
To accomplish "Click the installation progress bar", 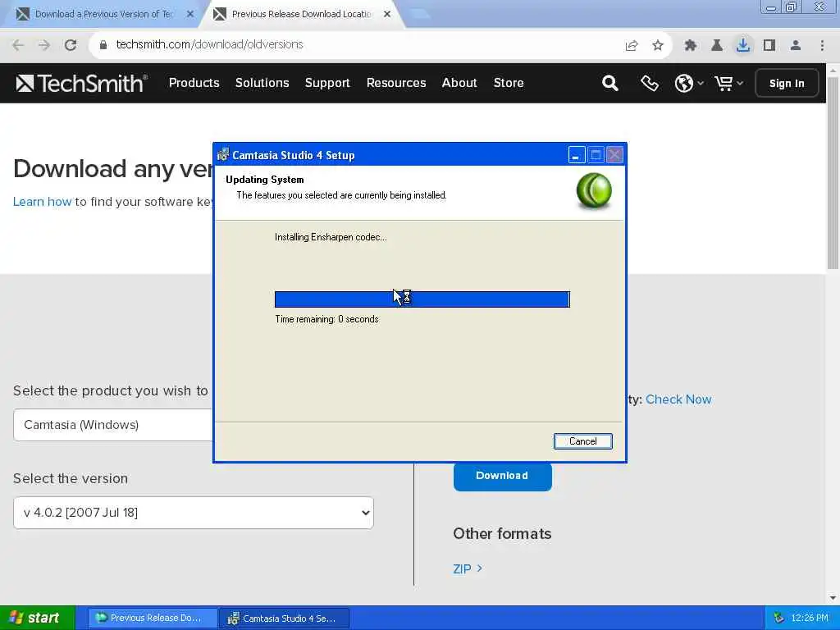I will click(422, 299).
